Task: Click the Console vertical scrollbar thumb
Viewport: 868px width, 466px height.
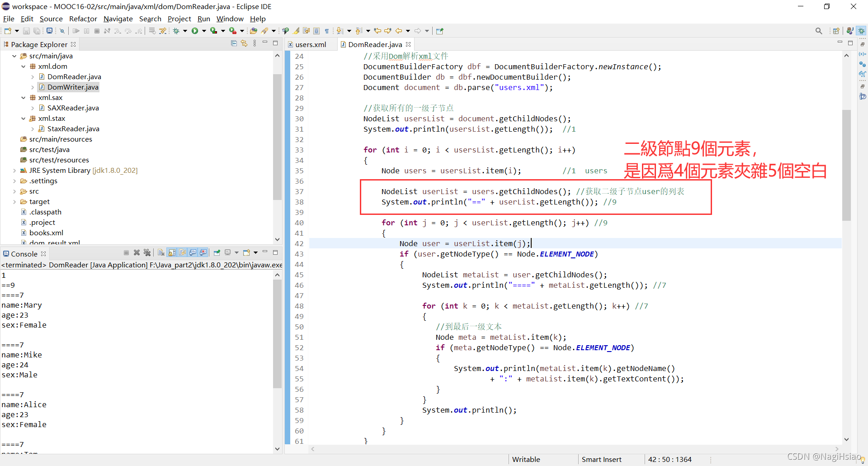Action: (x=277, y=334)
